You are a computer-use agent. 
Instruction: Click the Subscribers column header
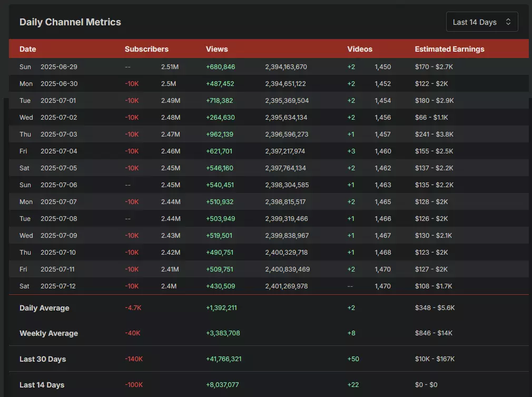click(x=146, y=49)
